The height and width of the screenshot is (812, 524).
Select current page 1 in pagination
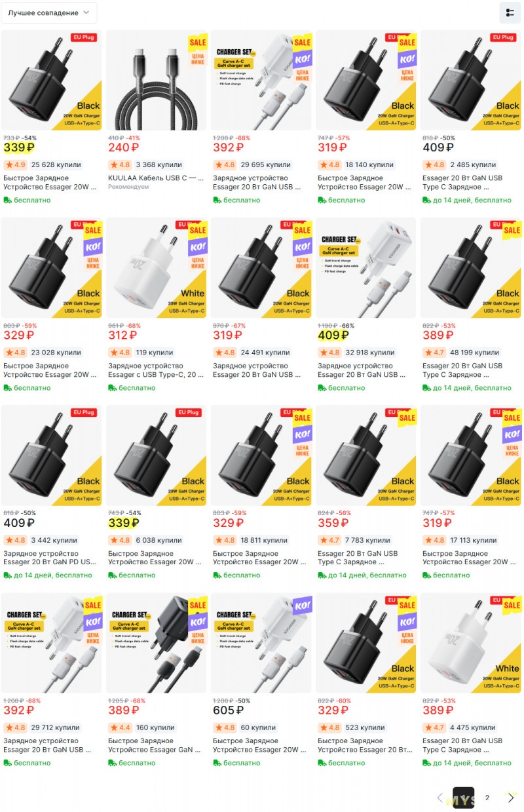(x=463, y=798)
